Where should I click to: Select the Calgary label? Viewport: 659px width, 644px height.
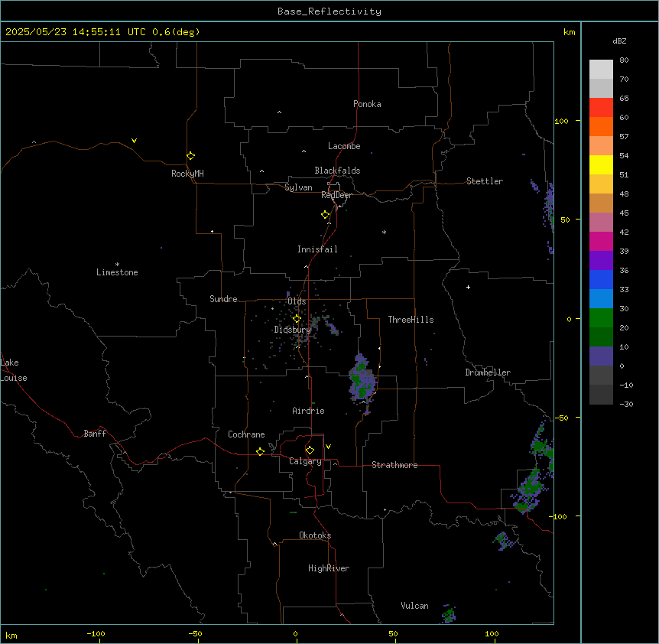tap(305, 461)
